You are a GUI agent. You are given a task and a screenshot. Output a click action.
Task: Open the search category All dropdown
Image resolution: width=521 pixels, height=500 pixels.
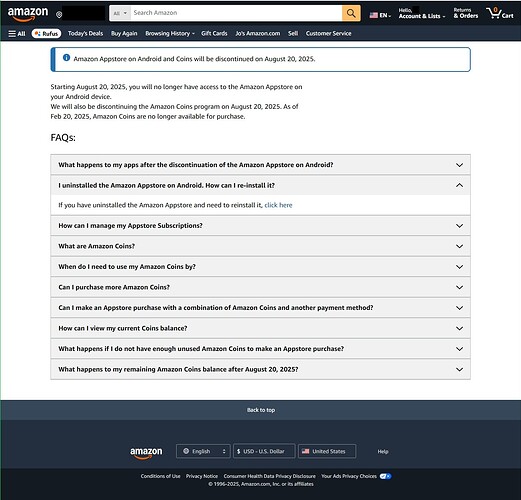[x=120, y=13]
